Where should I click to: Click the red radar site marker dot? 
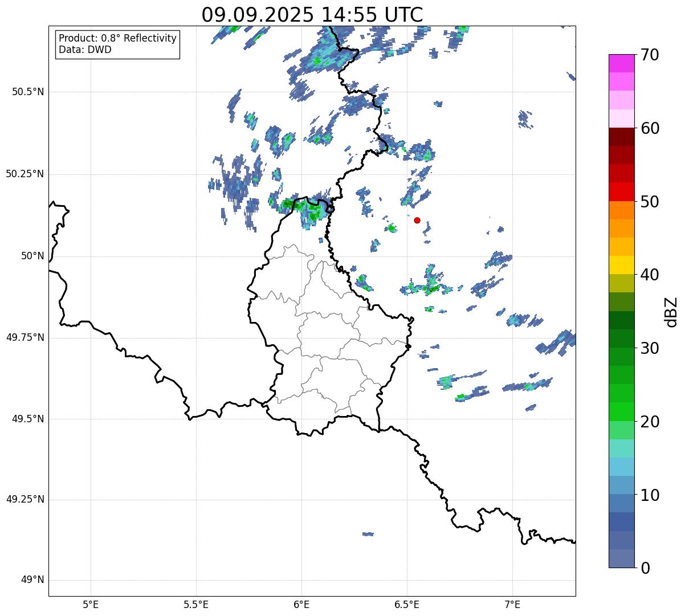click(x=417, y=221)
